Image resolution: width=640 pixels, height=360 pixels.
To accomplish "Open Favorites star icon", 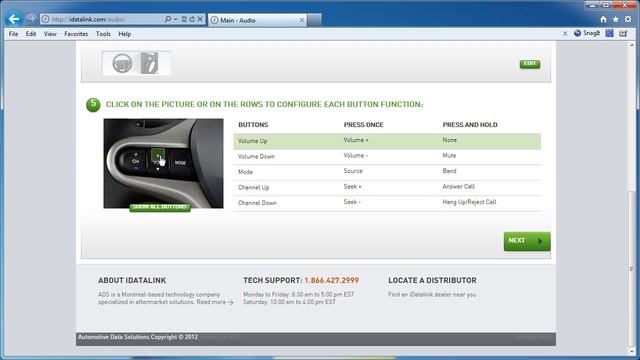I will (616, 19).
